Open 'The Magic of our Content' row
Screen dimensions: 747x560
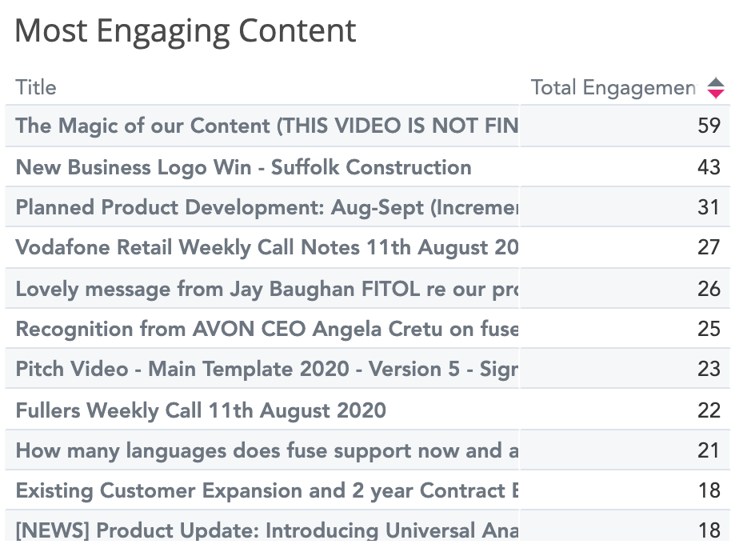click(x=266, y=126)
